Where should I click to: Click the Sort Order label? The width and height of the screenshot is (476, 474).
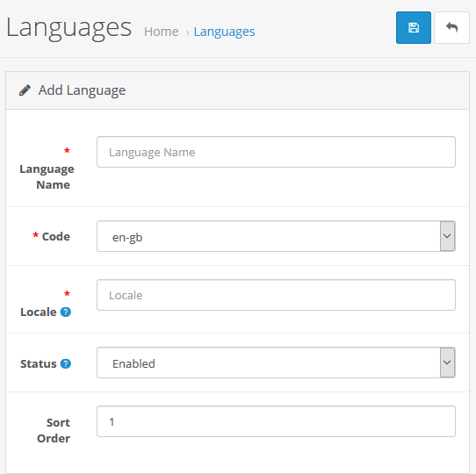[54, 430]
